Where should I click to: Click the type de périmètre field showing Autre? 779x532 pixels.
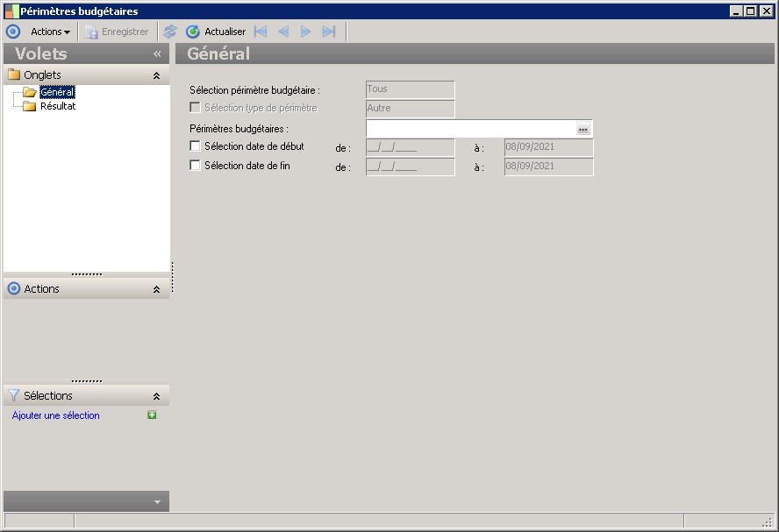pyautogui.click(x=411, y=109)
